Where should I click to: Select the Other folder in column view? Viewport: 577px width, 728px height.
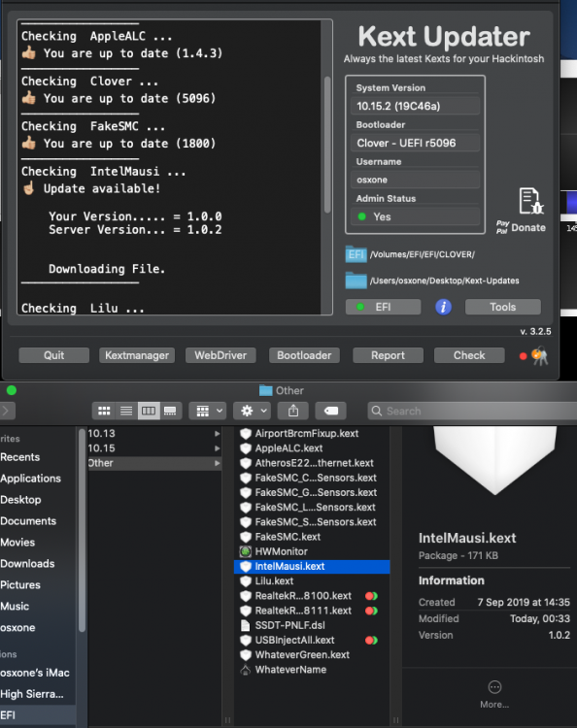point(153,463)
